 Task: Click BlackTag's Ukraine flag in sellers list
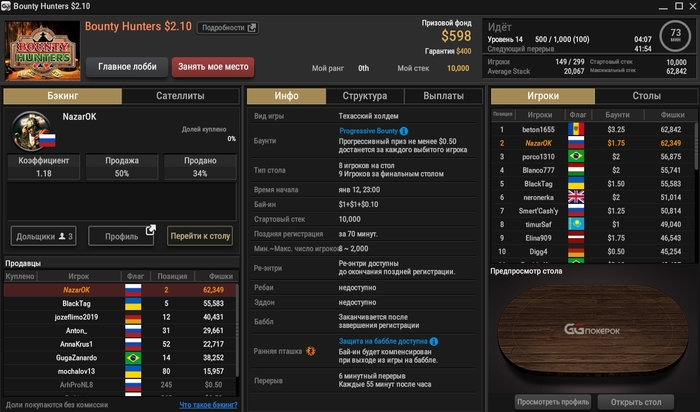[x=133, y=304]
